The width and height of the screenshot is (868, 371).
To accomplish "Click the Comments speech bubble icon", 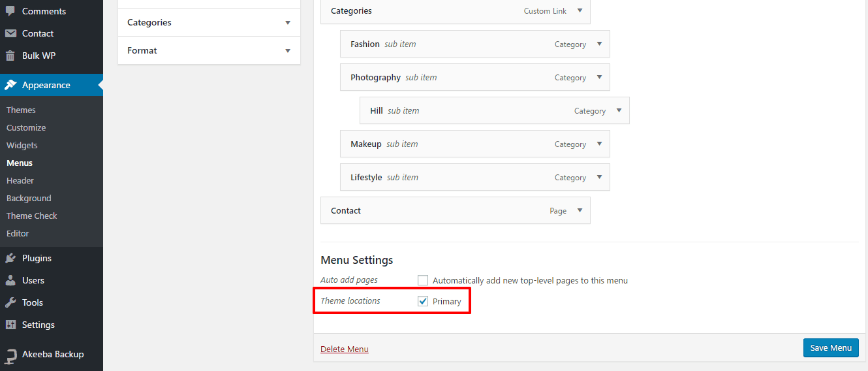I will pyautogui.click(x=10, y=11).
